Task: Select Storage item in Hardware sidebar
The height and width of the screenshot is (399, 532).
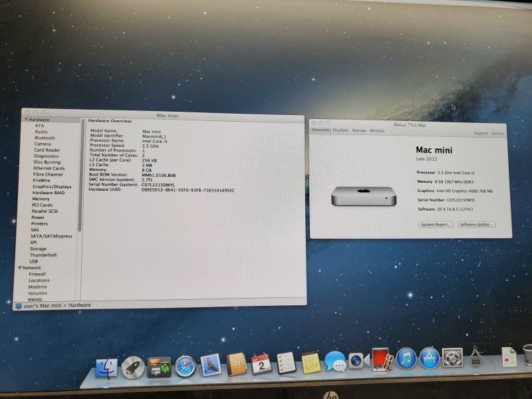Action: click(38, 249)
